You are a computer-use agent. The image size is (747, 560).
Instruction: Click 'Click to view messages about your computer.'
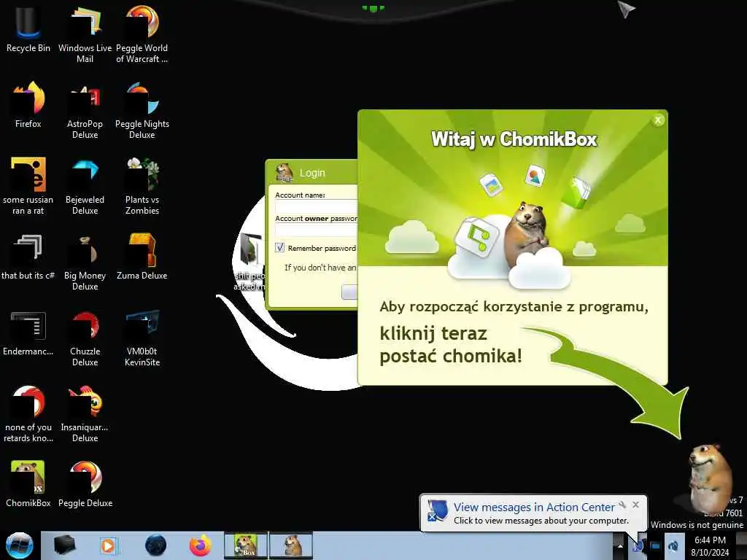coord(541,521)
